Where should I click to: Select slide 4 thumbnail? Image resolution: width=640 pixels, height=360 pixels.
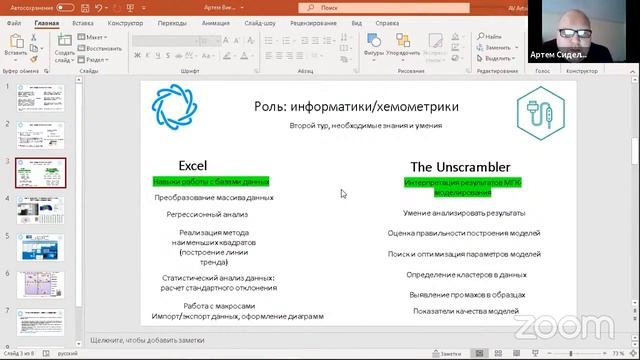(x=40, y=210)
